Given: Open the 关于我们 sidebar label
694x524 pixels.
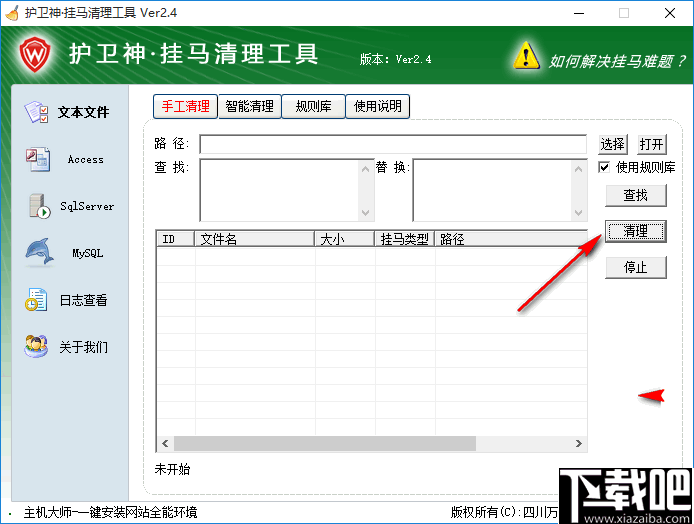Looking at the screenshot, I should tap(83, 347).
